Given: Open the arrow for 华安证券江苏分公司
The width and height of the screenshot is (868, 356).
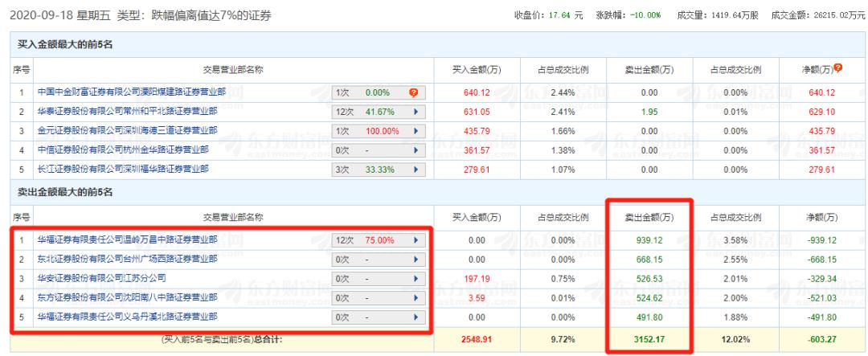Looking at the screenshot, I should click(415, 278).
